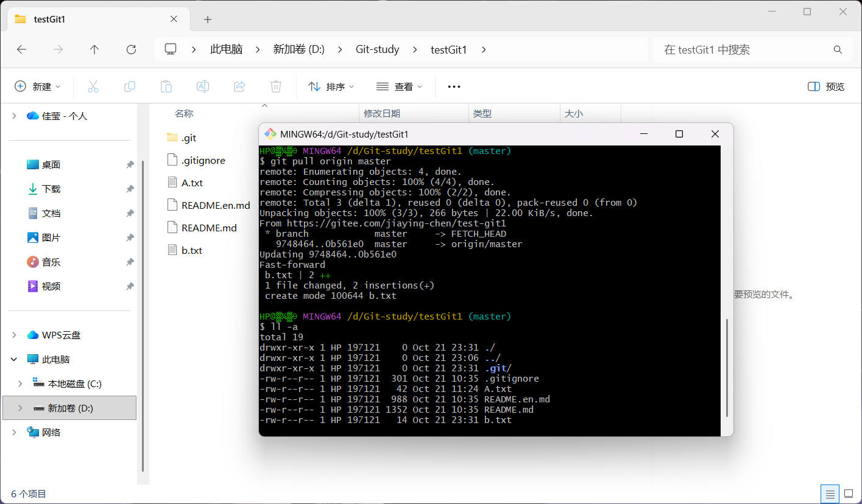Screen dimensions: 862x504
Task: Expand the 本地磁盘 (C:) node
Action: (20, 383)
